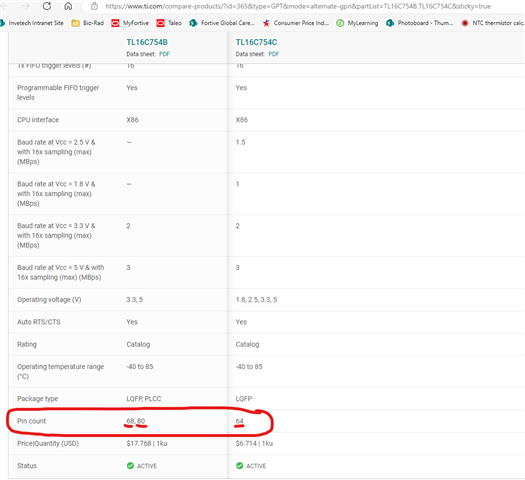Select 'Price|Quantity (USD)' label
The width and height of the screenshot is (525, 480).
coord(48,444)
